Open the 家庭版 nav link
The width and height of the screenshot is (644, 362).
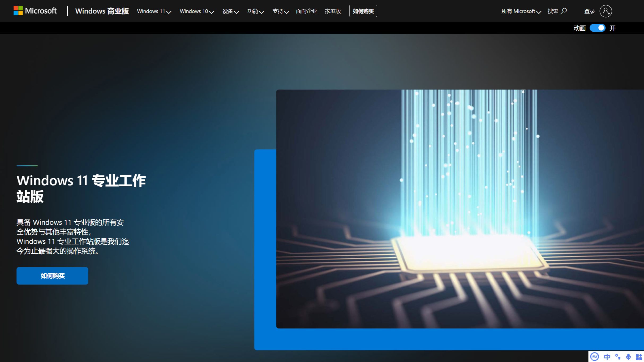tap(333, 11)
